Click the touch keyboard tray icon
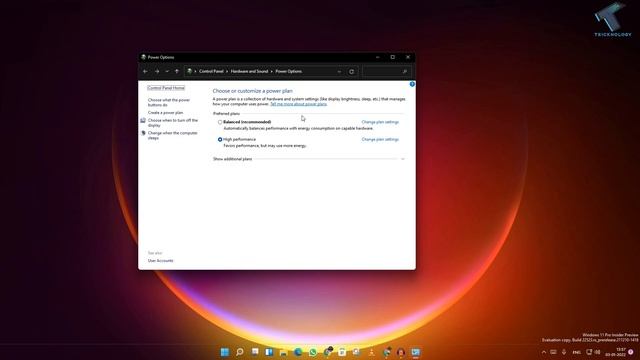640x360 pixels. pyautogui.click(x=553, y=352)
